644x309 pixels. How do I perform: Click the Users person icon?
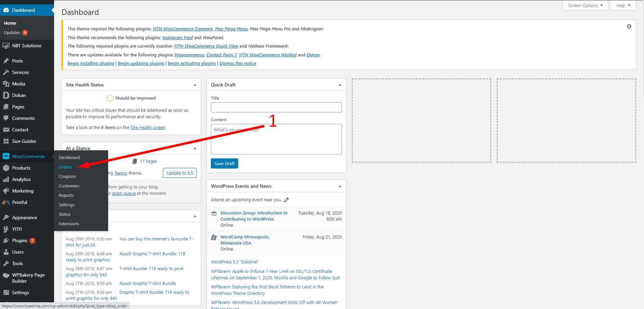pyautogui.click(x=6, y=252)
